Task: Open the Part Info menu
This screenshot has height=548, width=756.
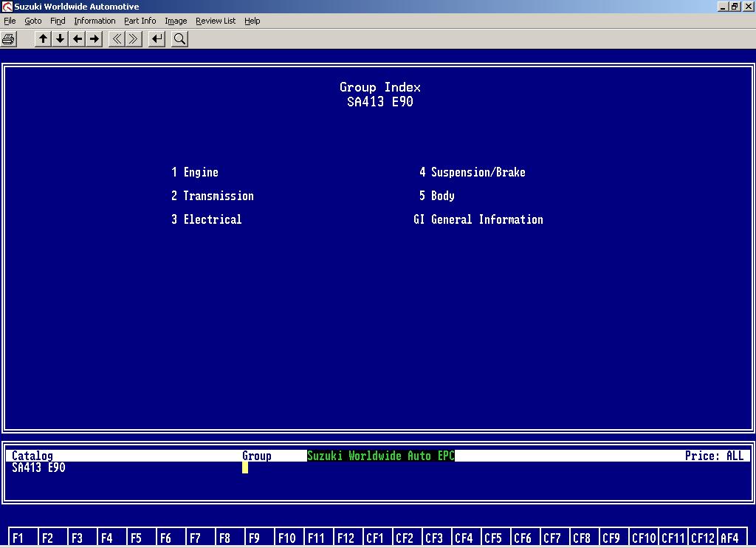Action: pos(140,21)
